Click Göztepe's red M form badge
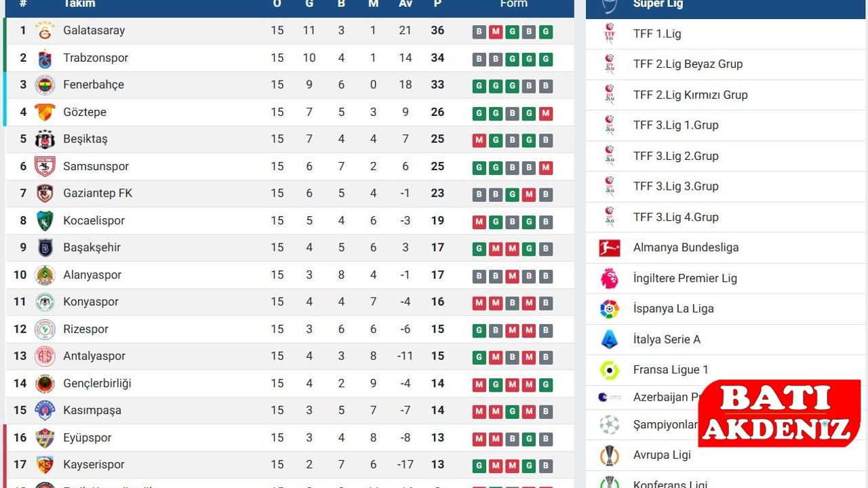 [x=546, y=113]
